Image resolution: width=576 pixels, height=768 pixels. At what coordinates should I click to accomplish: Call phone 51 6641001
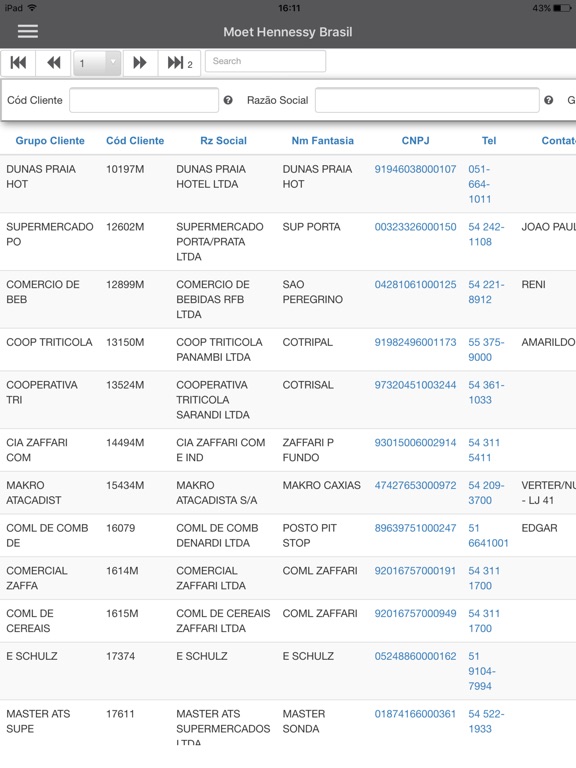488,535
